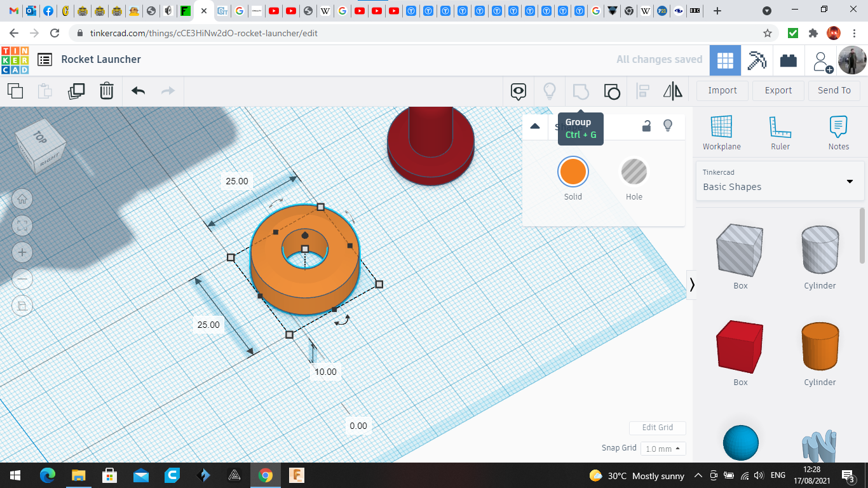
Task: Undo the last action
Action: pos(138,91)
